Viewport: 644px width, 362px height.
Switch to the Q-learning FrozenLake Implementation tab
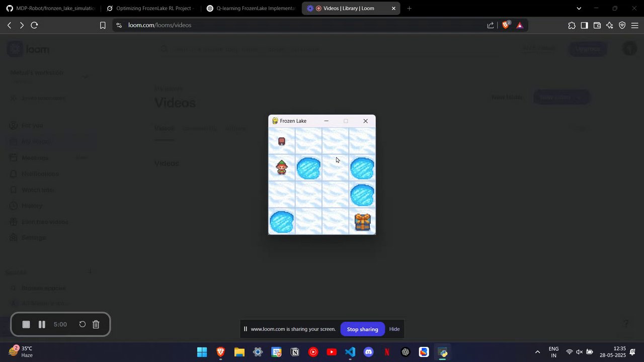[251, 9]
